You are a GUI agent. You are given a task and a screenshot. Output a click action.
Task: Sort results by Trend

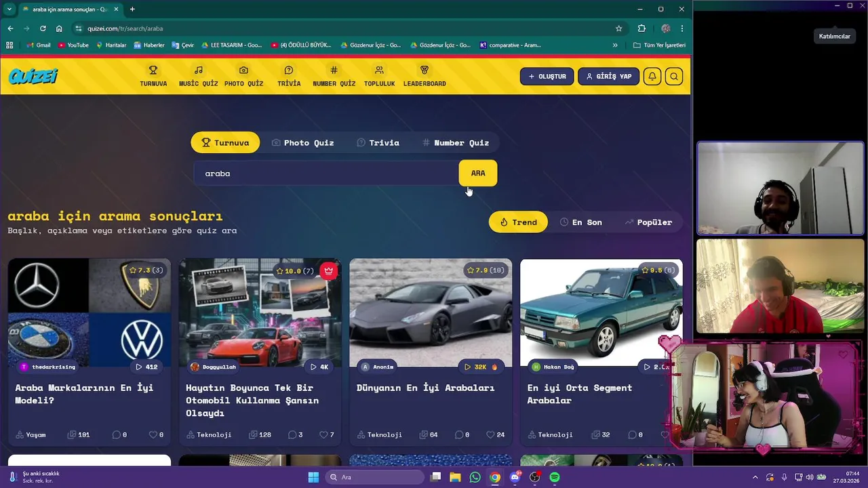pos(518,222)
